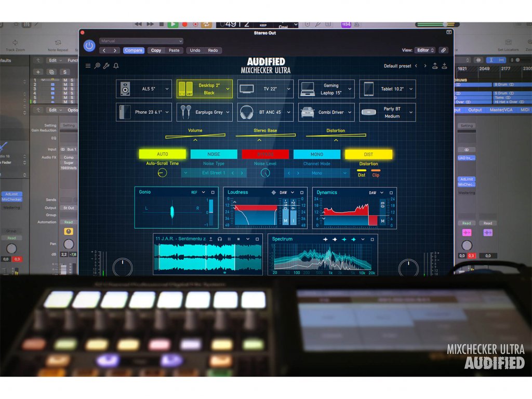Toggle the Dist indicator under Distortion
Image resolution: width=532 pixels, height=399 pixels.
point(362,174)
